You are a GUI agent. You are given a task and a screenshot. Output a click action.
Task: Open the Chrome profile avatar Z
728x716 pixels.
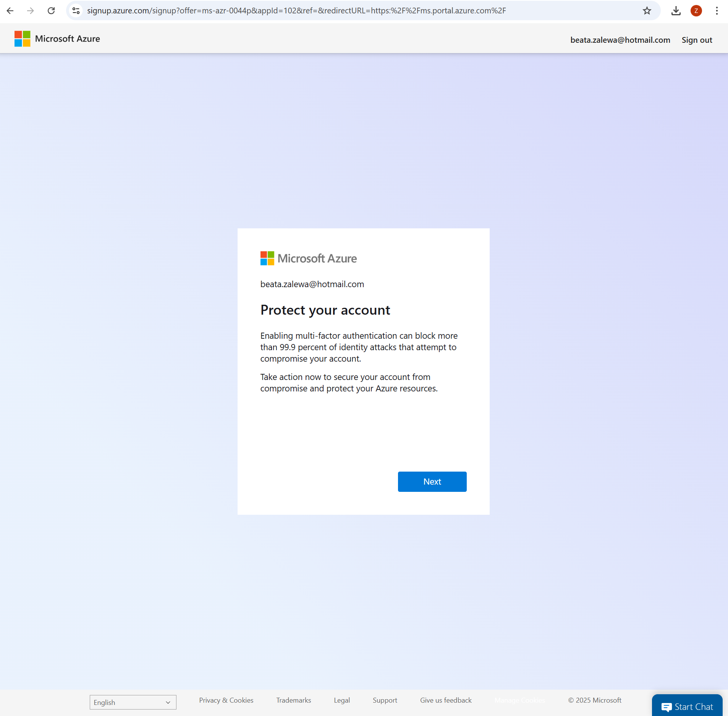[696, 11]
